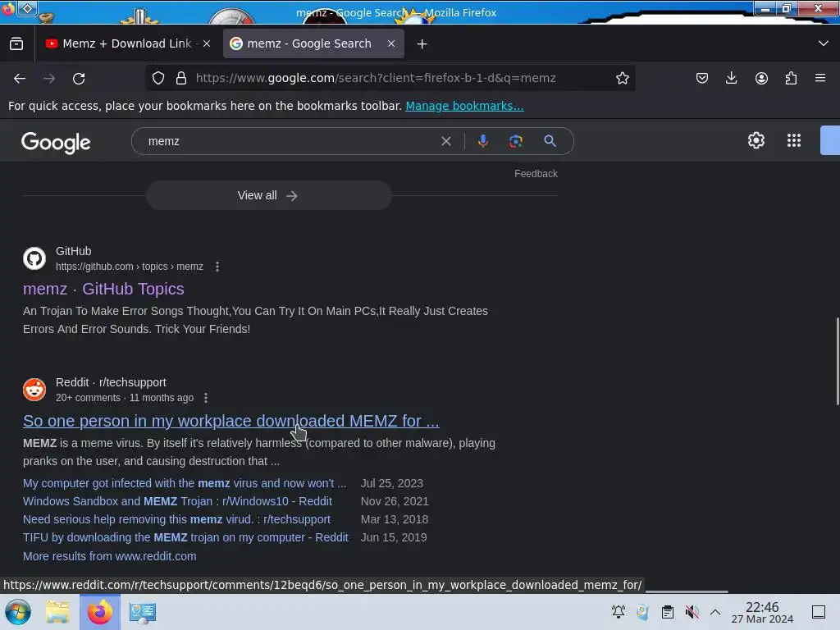This screenshot has height=630, width=840.
Task: Open Firefox View recent browsing icon
Action: 16,43
